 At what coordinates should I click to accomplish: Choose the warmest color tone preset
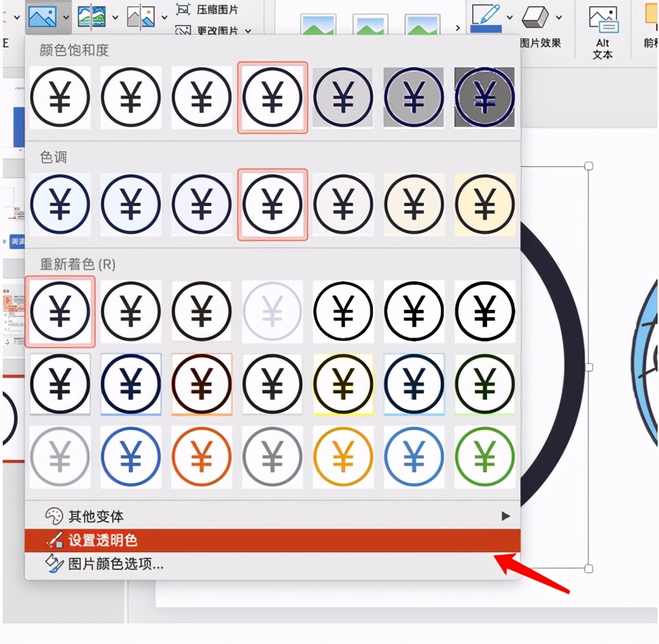tap(484, 204)
